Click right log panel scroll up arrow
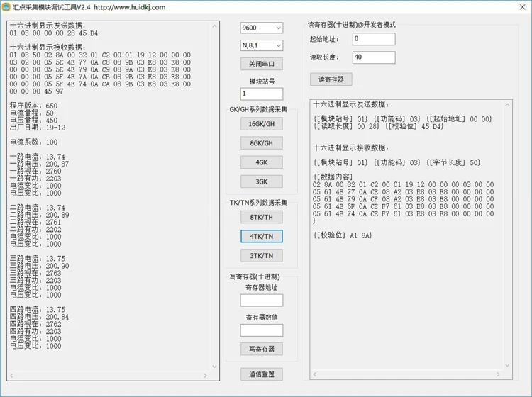The width and height of the screenshot is (532, 397). tap(507, 105)
